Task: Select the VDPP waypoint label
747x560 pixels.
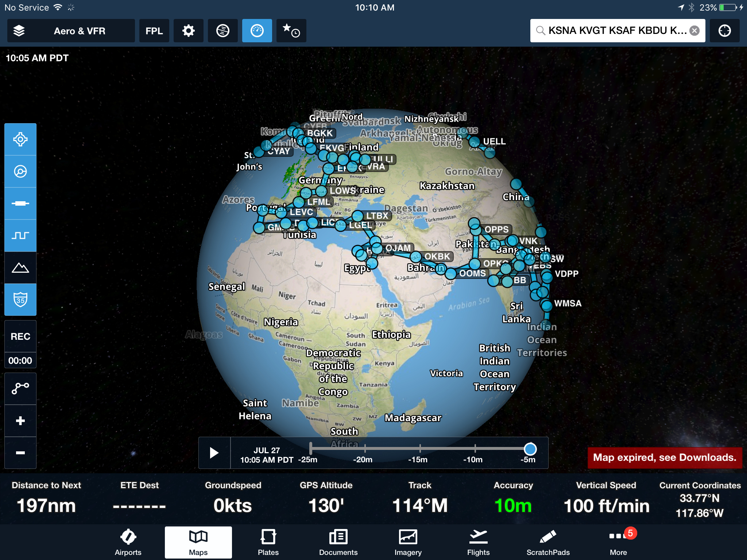Action: 566,274
